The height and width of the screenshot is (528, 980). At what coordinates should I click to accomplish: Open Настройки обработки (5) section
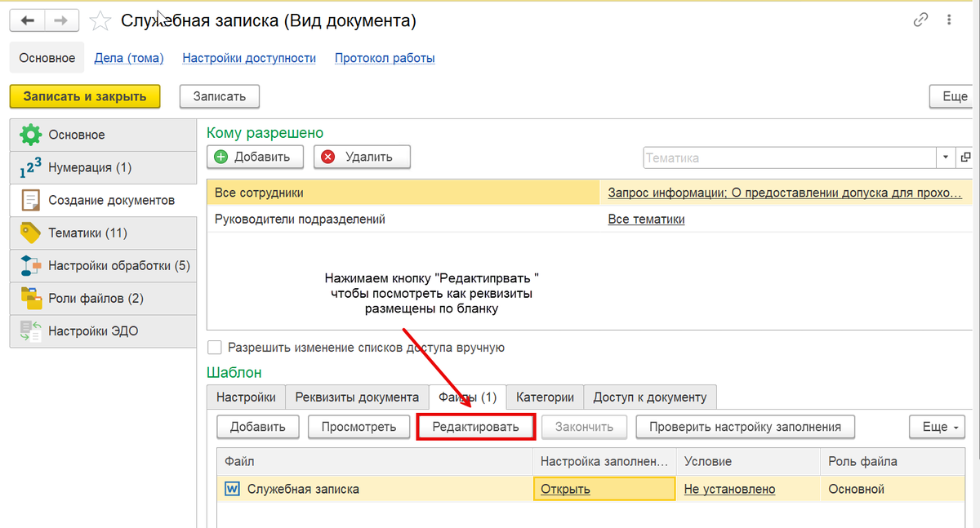tap(103, 265)
